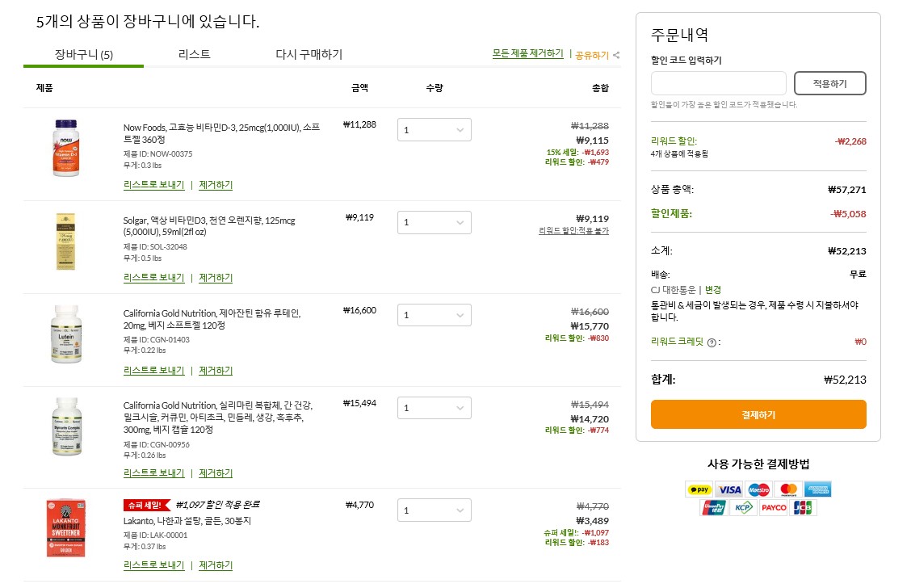Image resolution: width=911 pixels, height=588 pixels.
Task: Click the orange 결제하기 checkout button
Action: [758, 414]
